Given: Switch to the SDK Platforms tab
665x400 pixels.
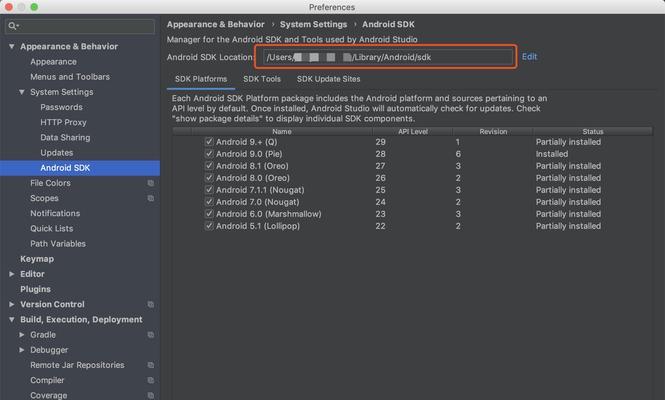Looking at the screenshot, I should tap(201, 79).
